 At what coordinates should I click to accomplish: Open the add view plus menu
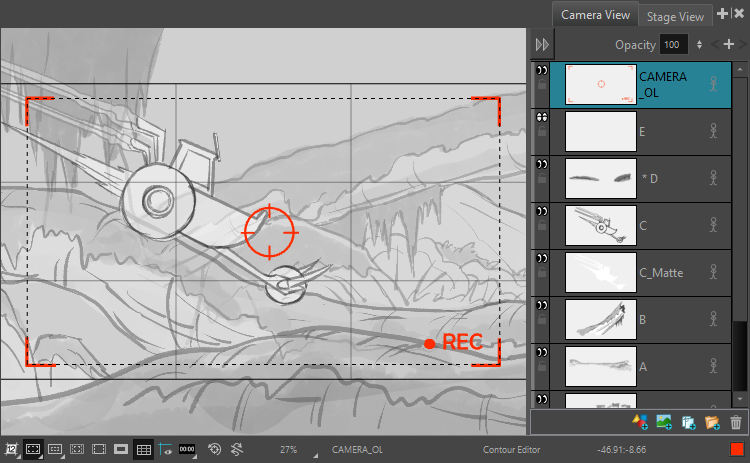(723, 13)
